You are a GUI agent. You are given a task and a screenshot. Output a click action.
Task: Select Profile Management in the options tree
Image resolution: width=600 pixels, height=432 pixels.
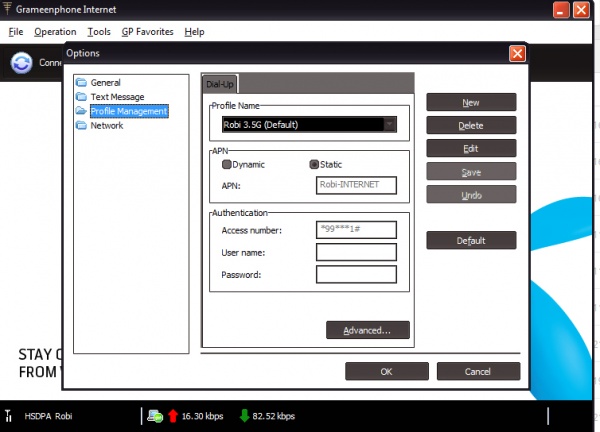(129, 111)
